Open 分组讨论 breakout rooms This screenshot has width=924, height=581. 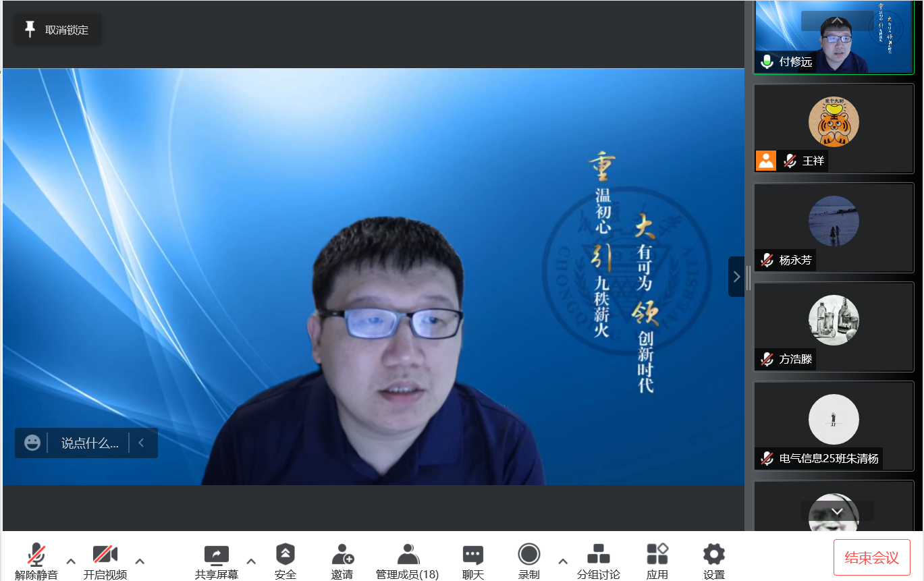pyautogui.click(x=598, y=555)
